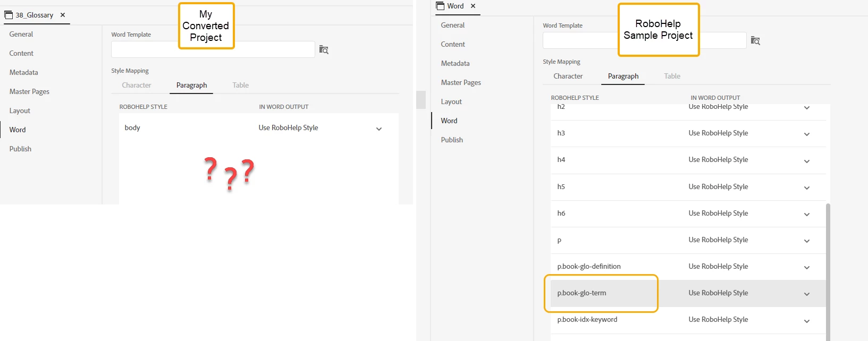Click the browse icon beside the left Word Template field

[x=324, y=49]
